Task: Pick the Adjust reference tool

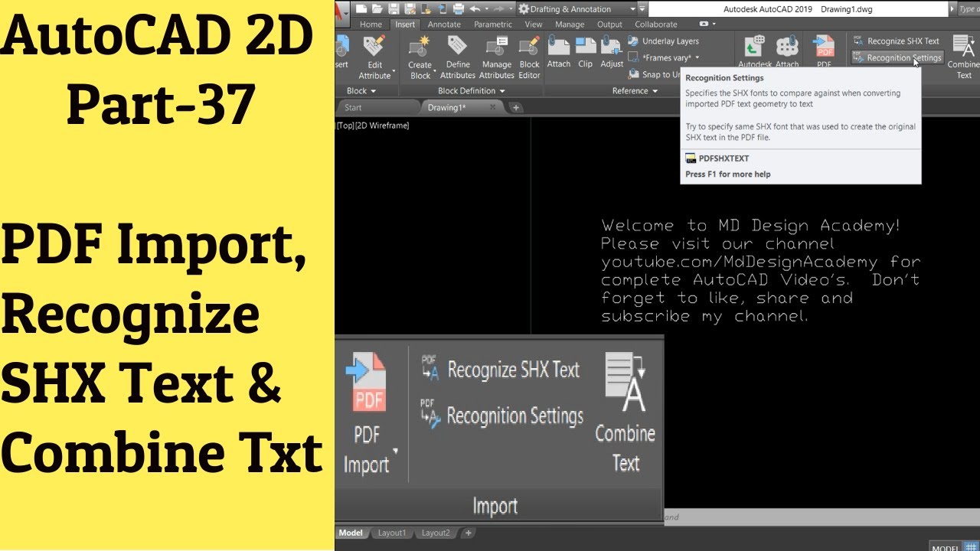Action: (x=612, y=53)
